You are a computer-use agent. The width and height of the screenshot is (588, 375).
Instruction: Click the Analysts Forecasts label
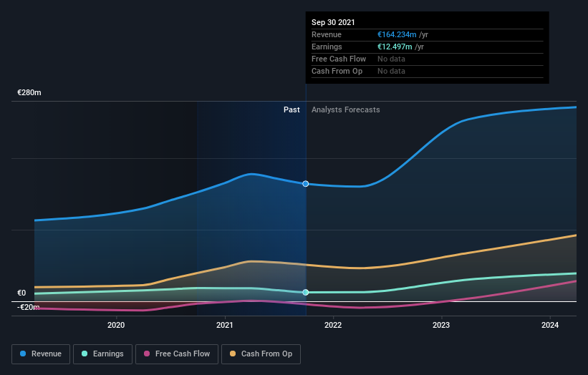(345, 109)
